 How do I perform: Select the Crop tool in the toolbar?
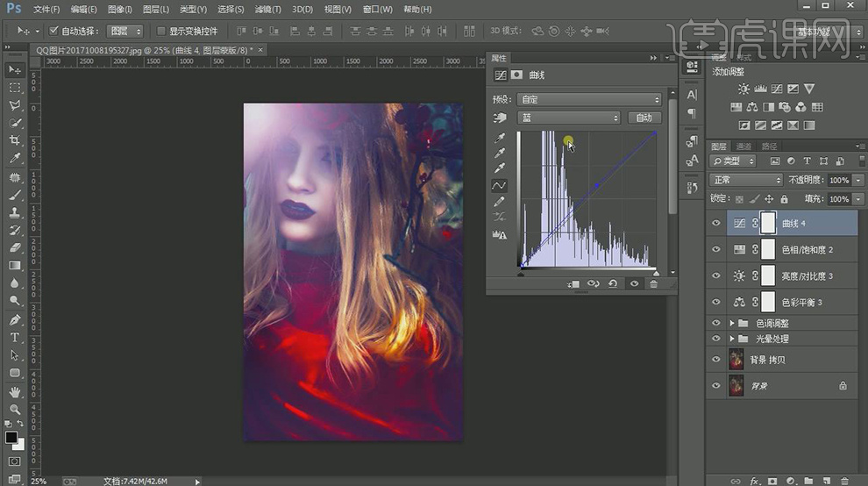pyautogui.click(x=15, y=140)
